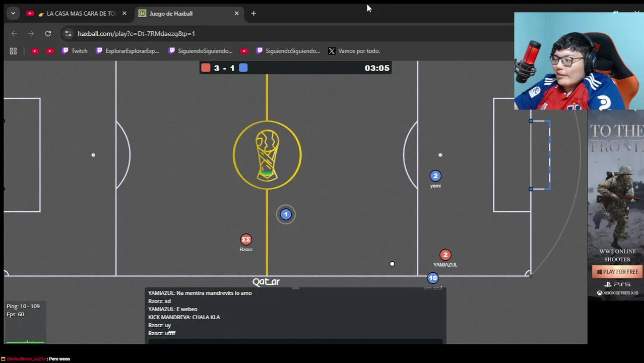Click chat line 'Rzorz: xd'
The image size is (644, 363).
point(159,301)
